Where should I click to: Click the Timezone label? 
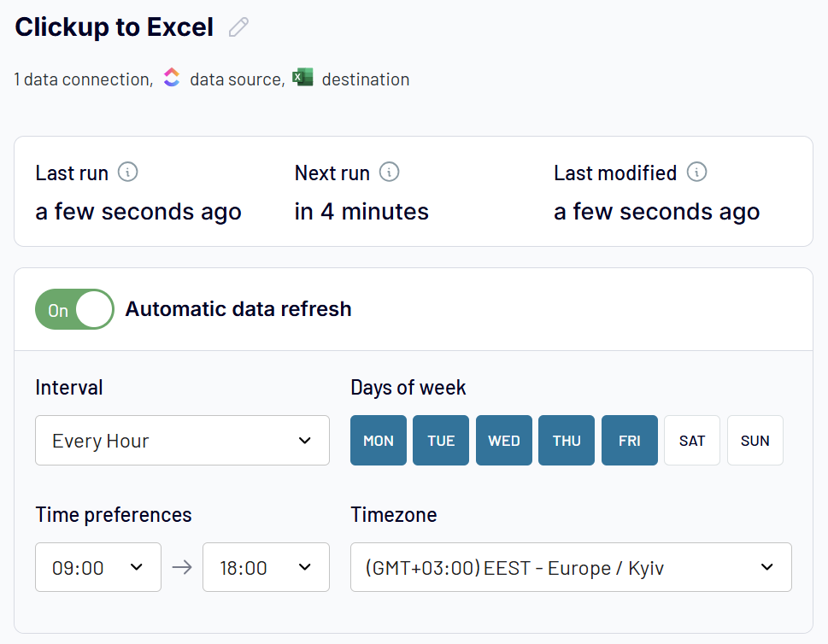[394, 515]
